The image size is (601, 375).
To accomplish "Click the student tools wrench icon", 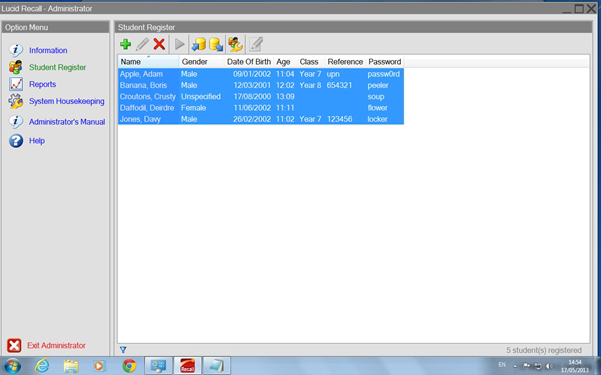I will tap(235, 44).
